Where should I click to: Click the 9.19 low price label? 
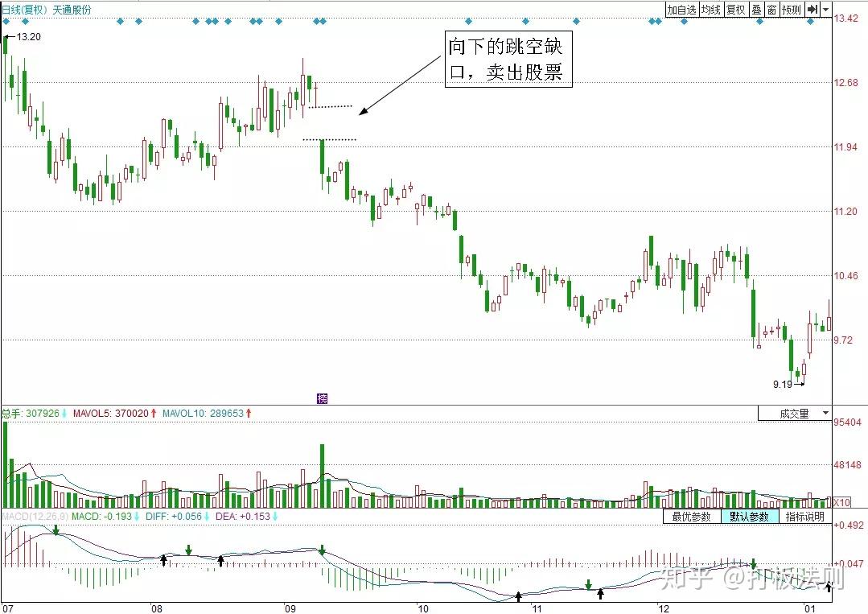pyautogui.click(x=783, y=384)
